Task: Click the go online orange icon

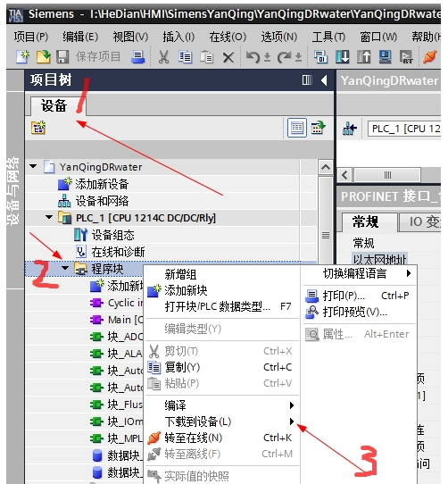Action: 429,57
